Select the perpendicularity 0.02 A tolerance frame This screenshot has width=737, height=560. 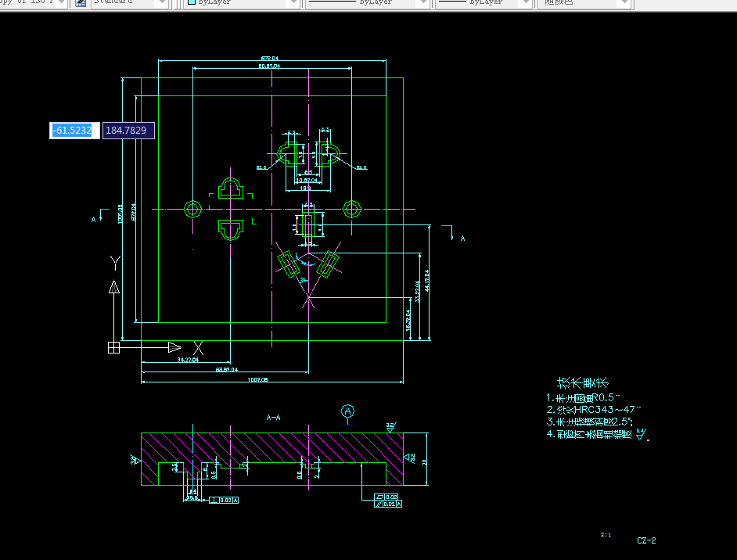point(224,501)
